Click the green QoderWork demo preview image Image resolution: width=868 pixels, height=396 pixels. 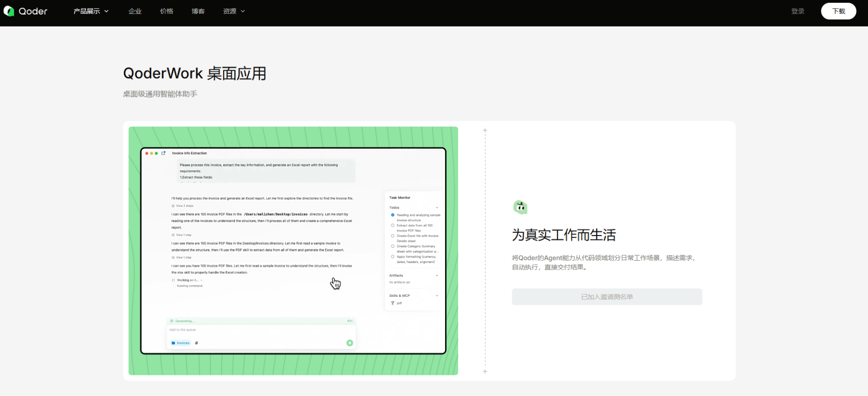click(x=293, y=251)
